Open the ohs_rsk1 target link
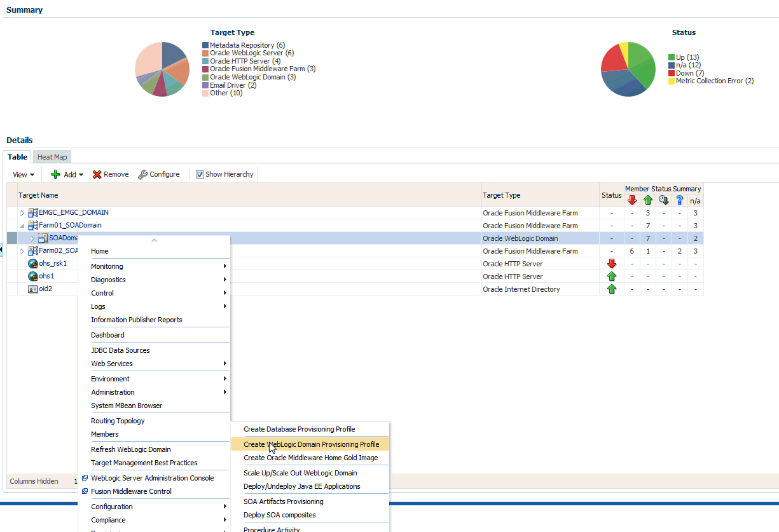Viewport: 779px width, 532px height. pos(53,264)
